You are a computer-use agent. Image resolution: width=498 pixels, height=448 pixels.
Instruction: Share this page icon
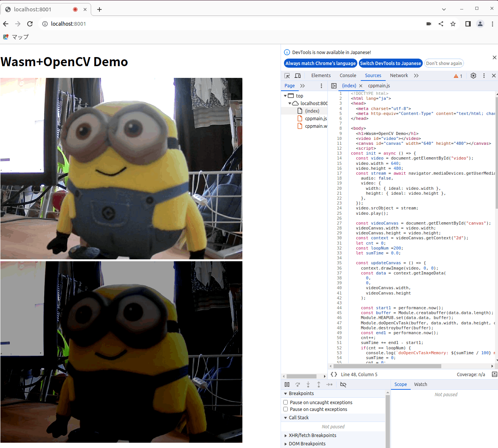(x=441, y=24)
